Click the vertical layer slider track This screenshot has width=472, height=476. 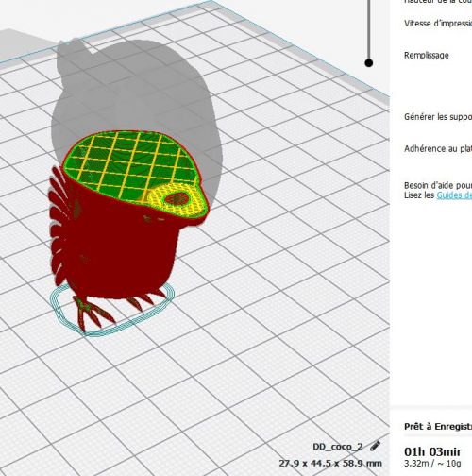coord(369,30)
